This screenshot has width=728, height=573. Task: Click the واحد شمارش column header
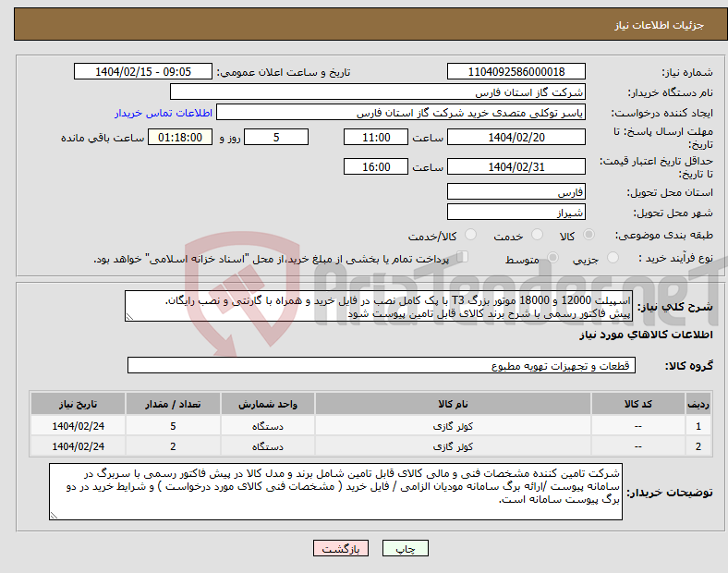(x=268, y=404)
